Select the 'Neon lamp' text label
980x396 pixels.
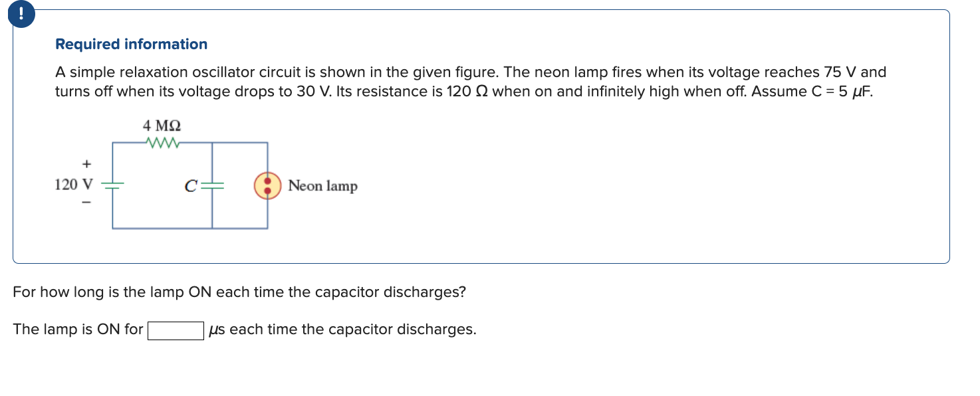[x=322, y=187]
